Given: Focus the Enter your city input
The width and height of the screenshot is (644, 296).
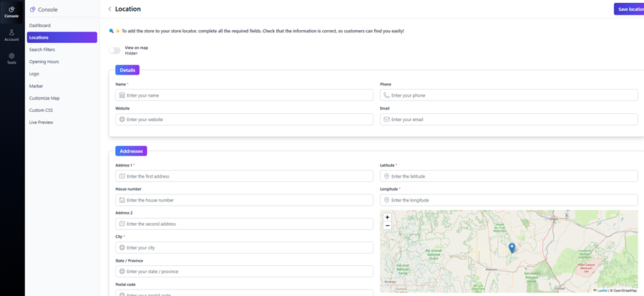Looking at the screenshot, I should (245, 248).
